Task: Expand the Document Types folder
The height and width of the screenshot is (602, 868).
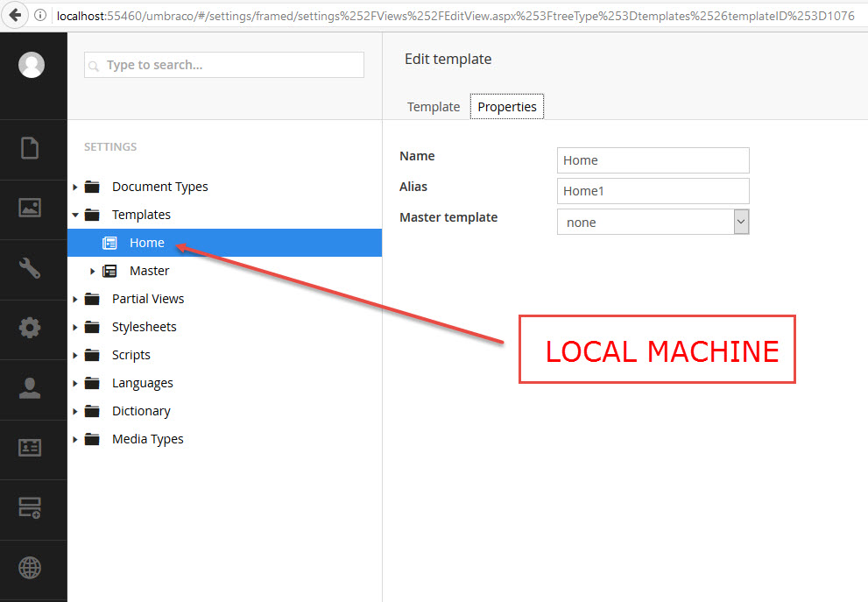Action: pos(75,187)
